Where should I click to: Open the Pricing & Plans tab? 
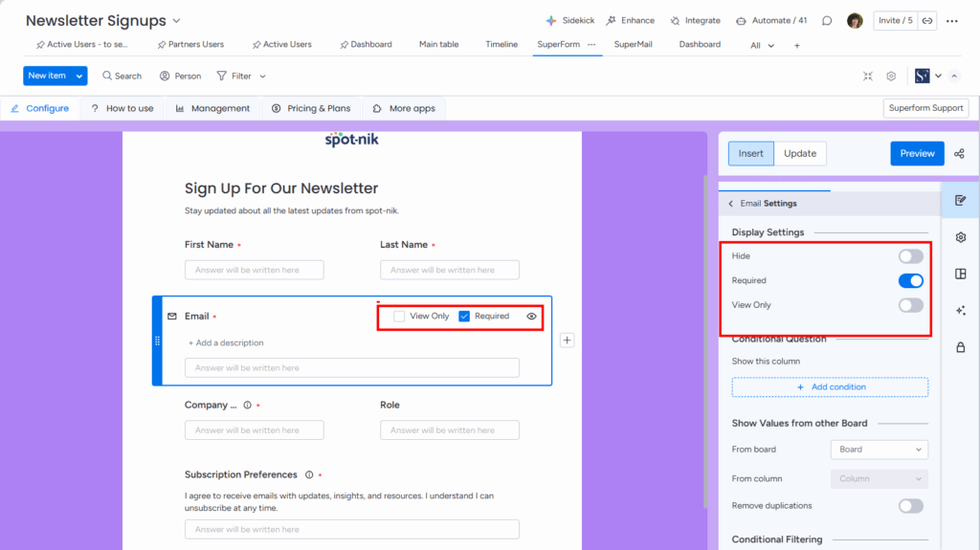[x=311, y=108]
